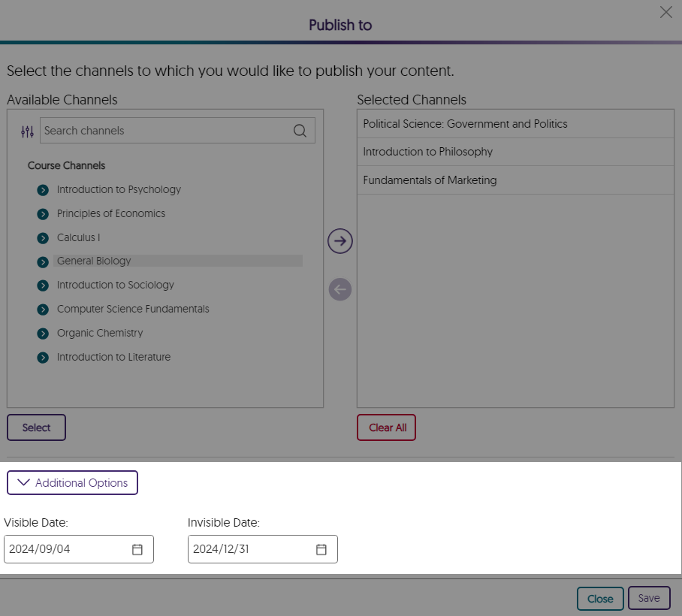
Task: Click the Visible Date input field
Action: (x=68, y=549)
